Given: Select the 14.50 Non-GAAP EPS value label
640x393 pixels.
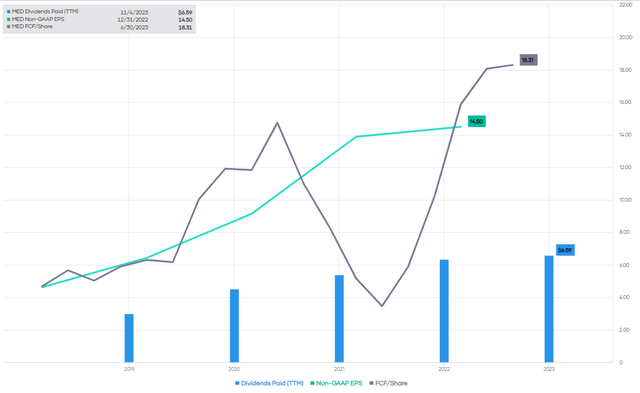Looking at the screenshot, I should (476, 122).
